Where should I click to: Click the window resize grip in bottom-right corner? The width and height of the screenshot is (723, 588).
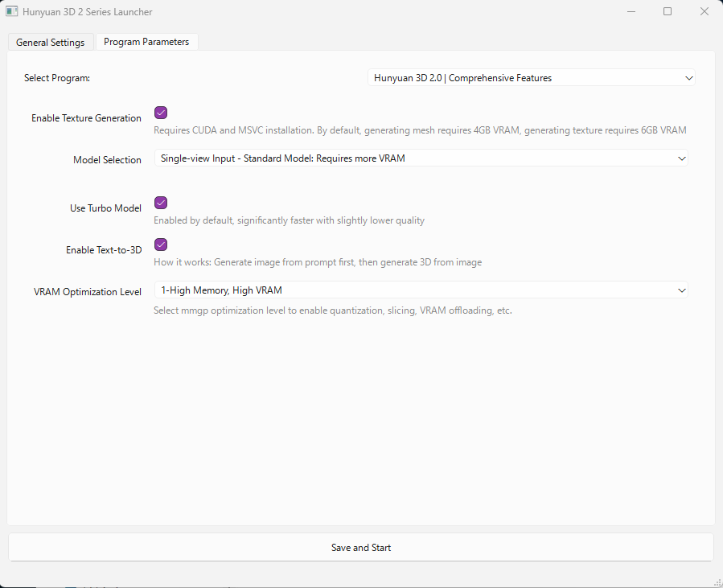(717, 582)
